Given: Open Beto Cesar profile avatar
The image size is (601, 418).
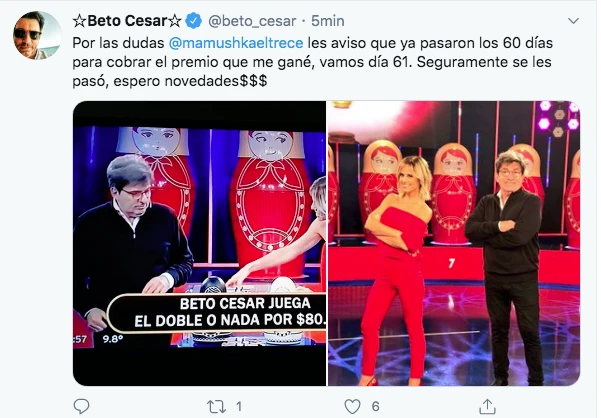Looking at the screenshot, I should (x=37, y=35).
